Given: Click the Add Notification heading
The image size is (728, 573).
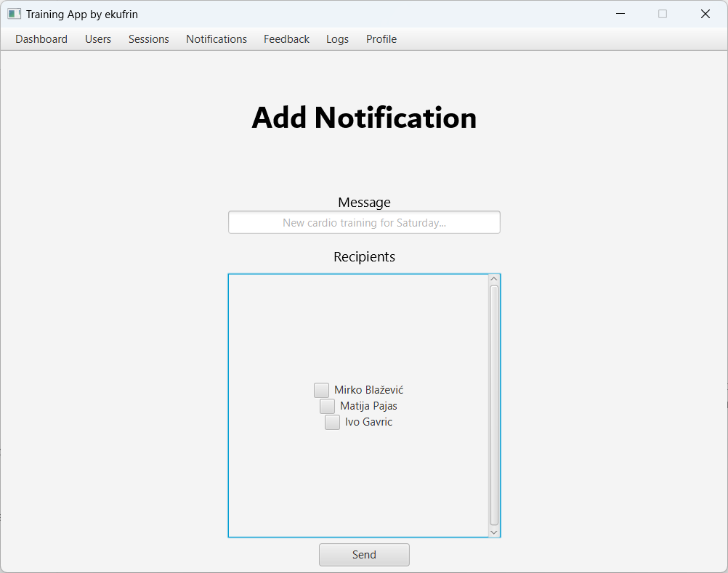Looking at the screenshot, I should coord(364,118).
